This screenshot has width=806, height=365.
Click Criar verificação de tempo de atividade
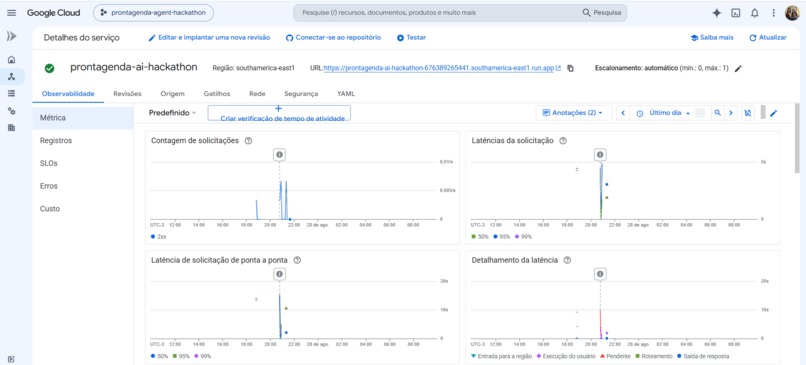click(279, 113)
